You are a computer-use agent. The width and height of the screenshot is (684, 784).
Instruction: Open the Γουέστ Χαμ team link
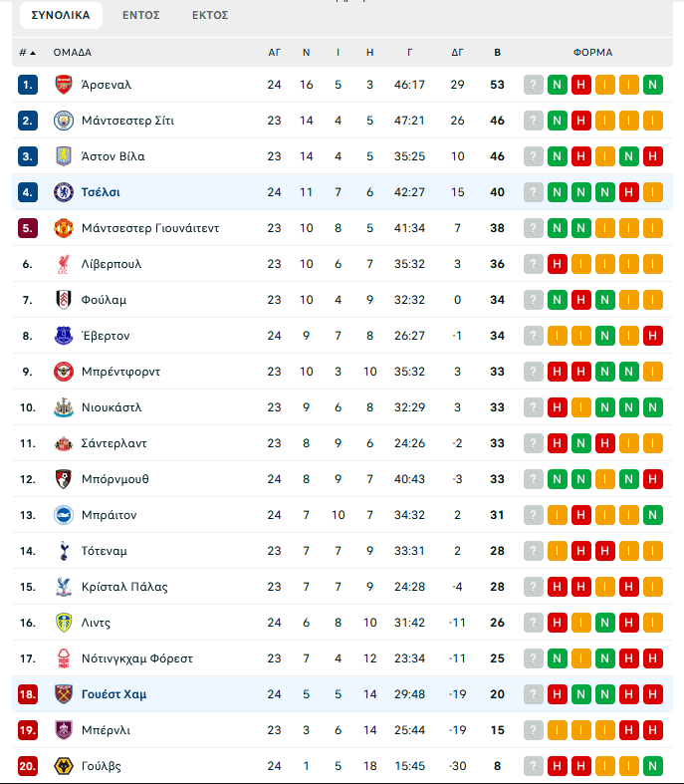coord(114,694)
